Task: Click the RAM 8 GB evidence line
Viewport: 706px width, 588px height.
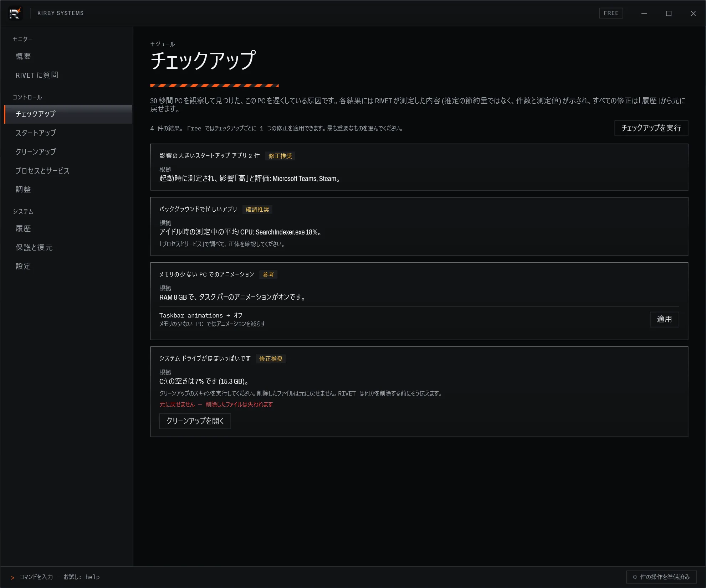Action: point(233,298)
